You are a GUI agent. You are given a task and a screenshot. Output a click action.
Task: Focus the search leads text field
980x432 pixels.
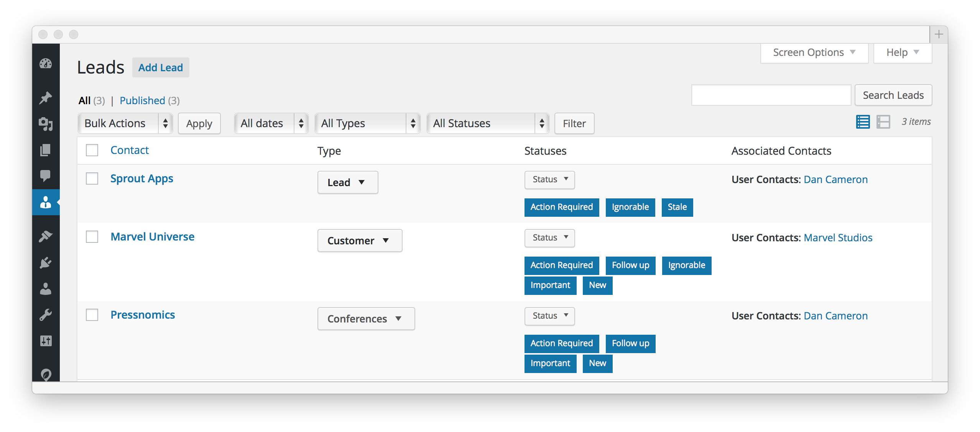coord(771,95)
